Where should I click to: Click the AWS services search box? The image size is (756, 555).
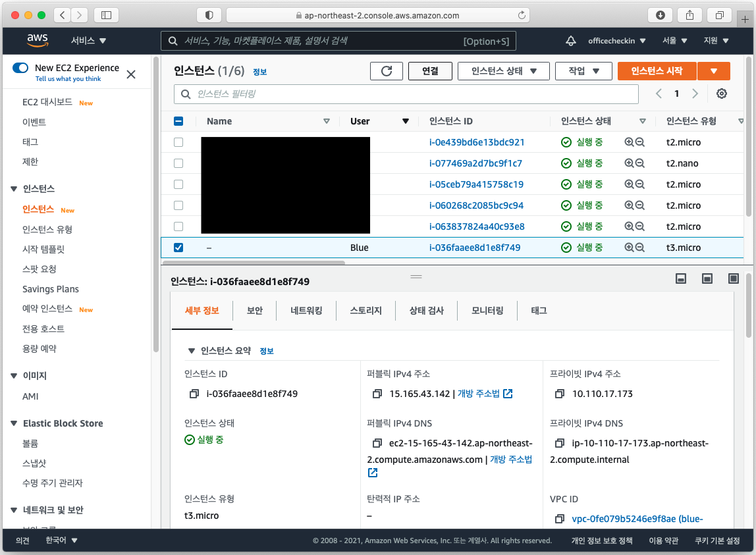(x=338, y=41)
